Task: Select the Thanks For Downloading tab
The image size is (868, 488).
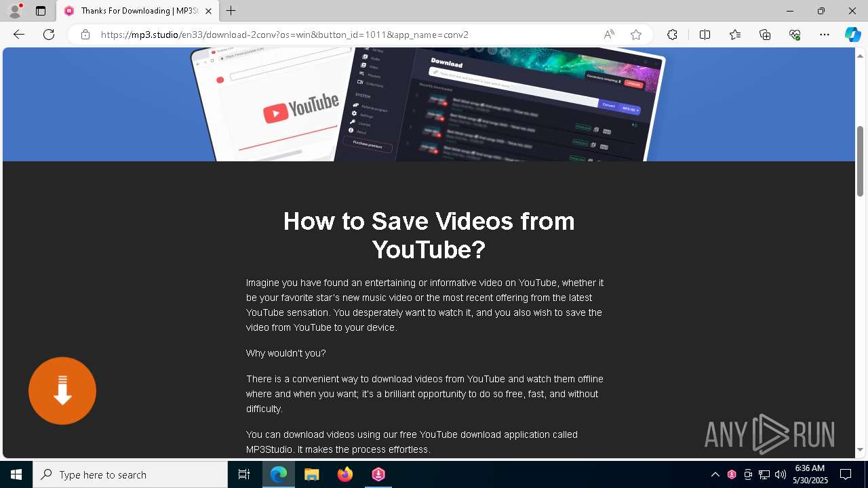Action: click(x=139, y=11)
